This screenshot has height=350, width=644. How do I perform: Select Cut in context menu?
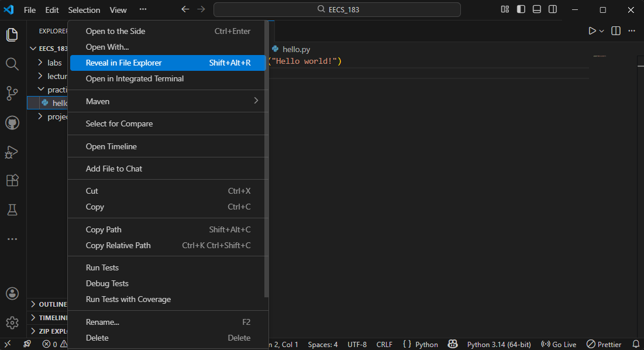(x=168, y=191)
